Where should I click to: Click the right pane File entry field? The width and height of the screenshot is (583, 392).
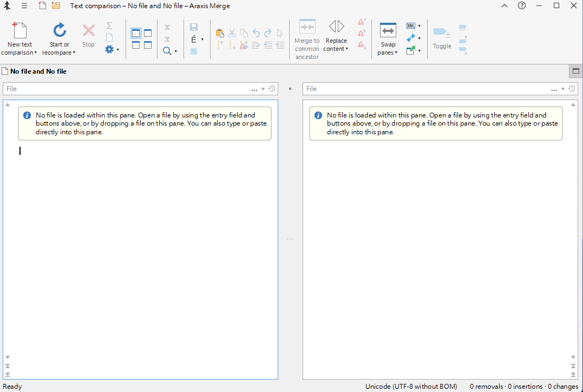click(x=427, y=88)
